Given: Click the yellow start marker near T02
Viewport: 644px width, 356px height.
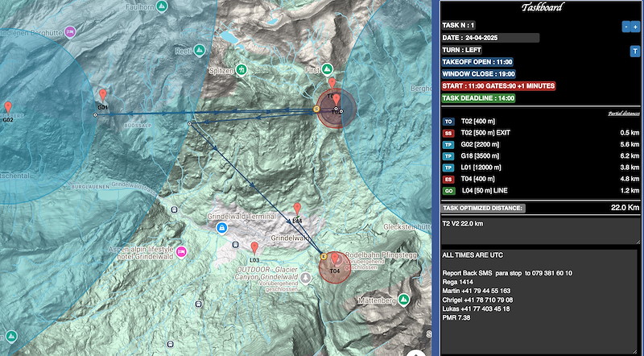Looking at the screenshot, I should (316, 109).
